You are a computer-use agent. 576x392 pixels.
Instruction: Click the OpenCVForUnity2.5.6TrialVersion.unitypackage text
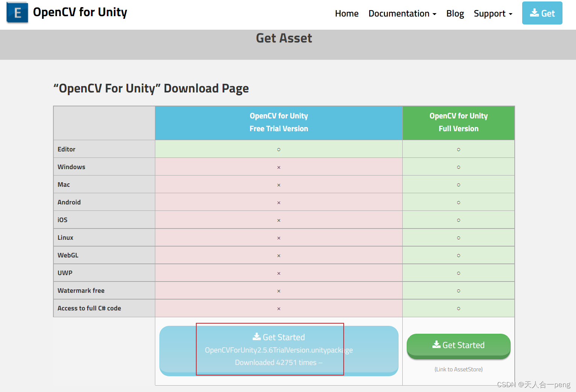(x=279, y=350)
